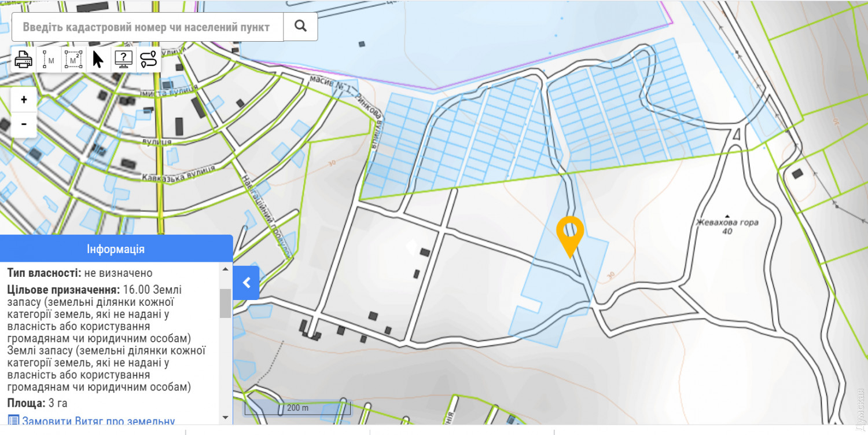Collapse the information panel with chevron
868x435 pixels.
coord(247,283)
